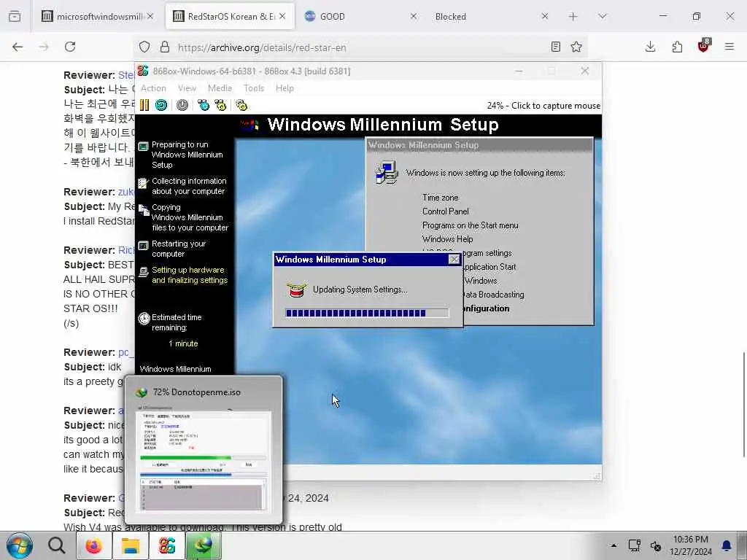Click the 'Windows Help' setup item
747x560 pixels.
pos(447,239)
